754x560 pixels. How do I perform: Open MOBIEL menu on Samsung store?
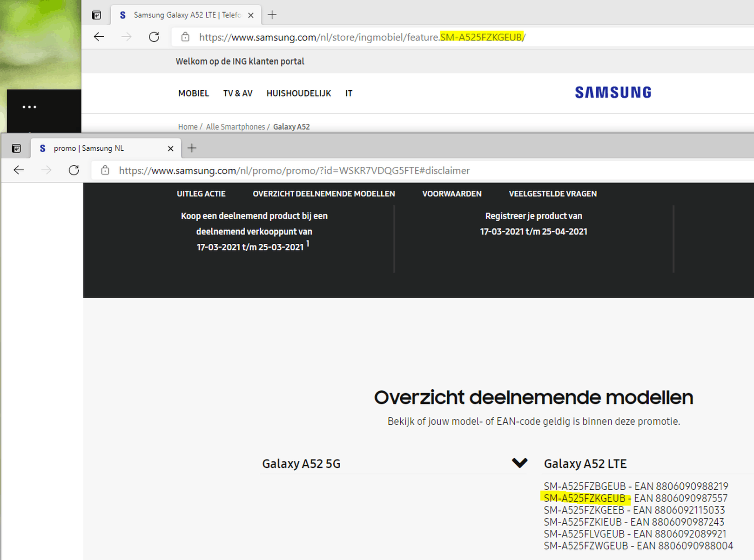coord(194,93)
